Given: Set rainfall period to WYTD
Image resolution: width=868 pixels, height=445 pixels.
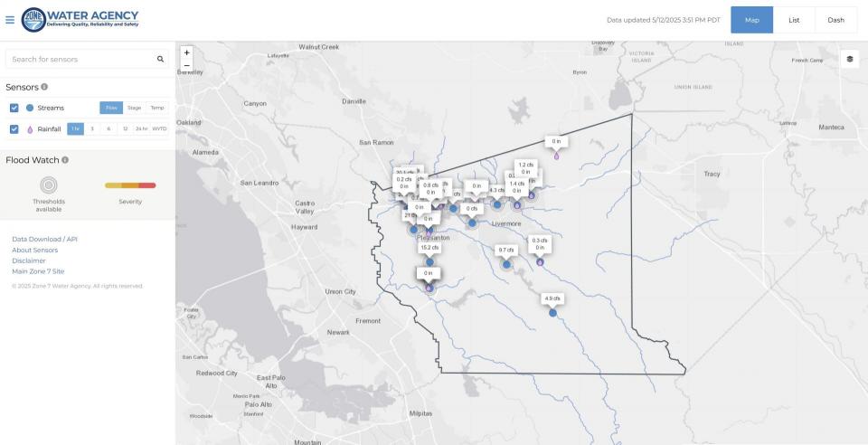Looking at the screenshot, I should point(159,129).
